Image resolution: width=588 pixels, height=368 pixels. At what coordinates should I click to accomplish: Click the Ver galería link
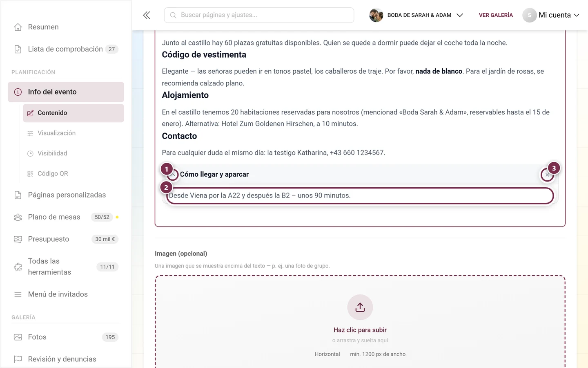tap(496, 15)
